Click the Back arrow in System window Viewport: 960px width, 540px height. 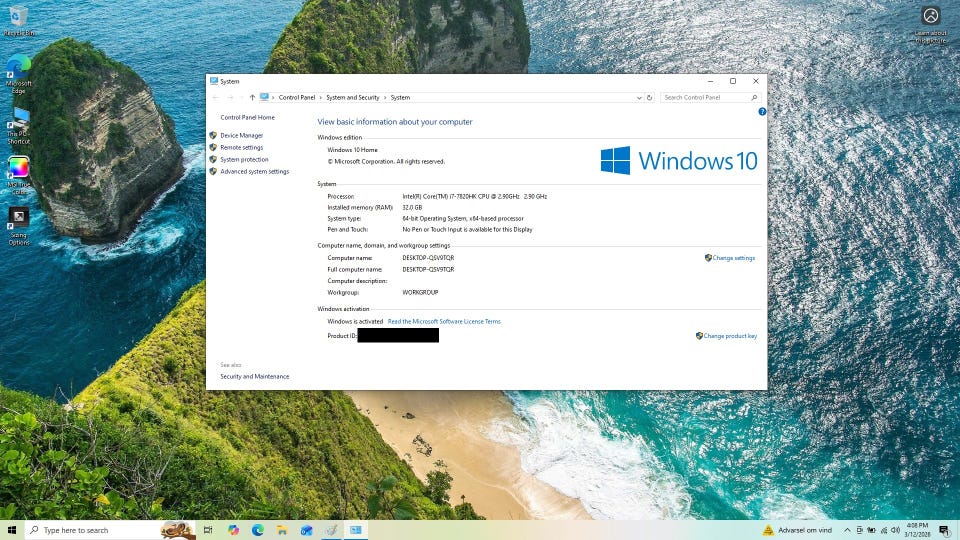(x=216, y=97)
